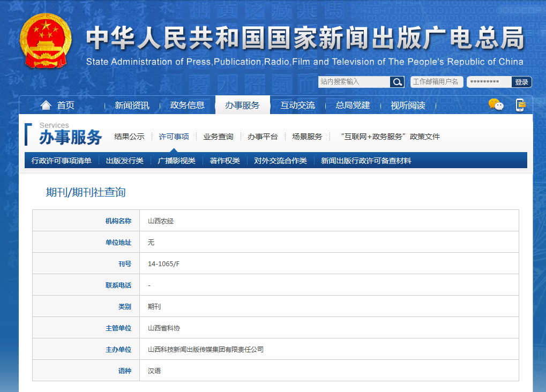Select 场景服务 sub-menu link

click(307, 137)
